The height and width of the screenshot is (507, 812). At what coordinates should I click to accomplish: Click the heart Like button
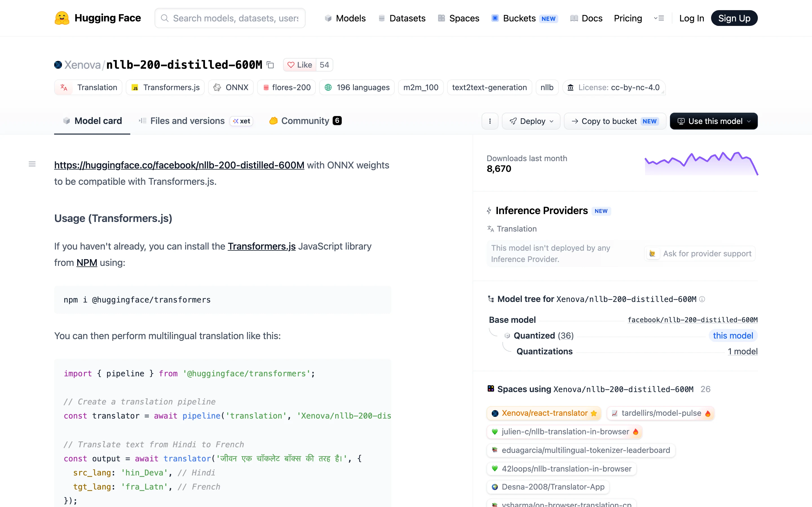click(300, 65)
